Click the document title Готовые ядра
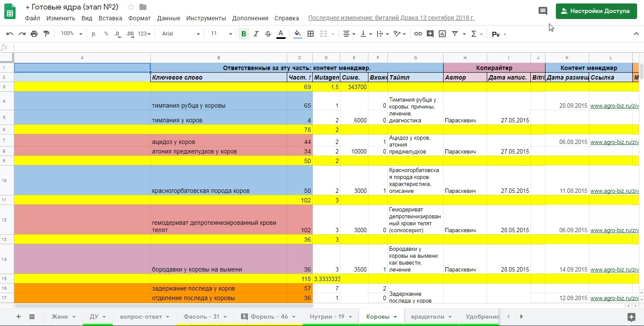This screenshot has width=644, height=326. (72, 7)
